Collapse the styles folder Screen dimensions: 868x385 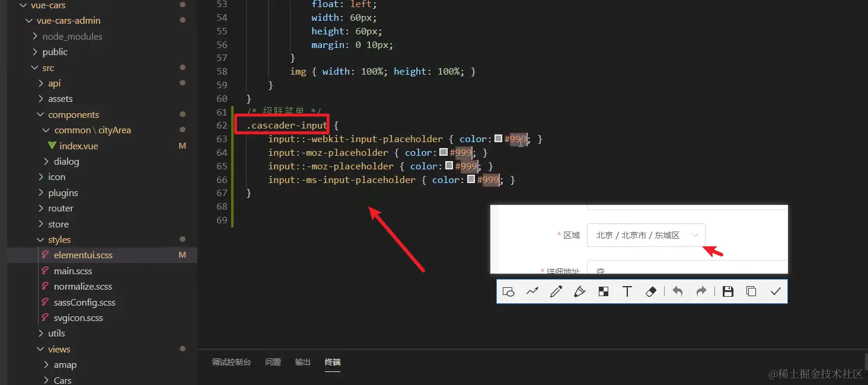[x=41, y=239]
